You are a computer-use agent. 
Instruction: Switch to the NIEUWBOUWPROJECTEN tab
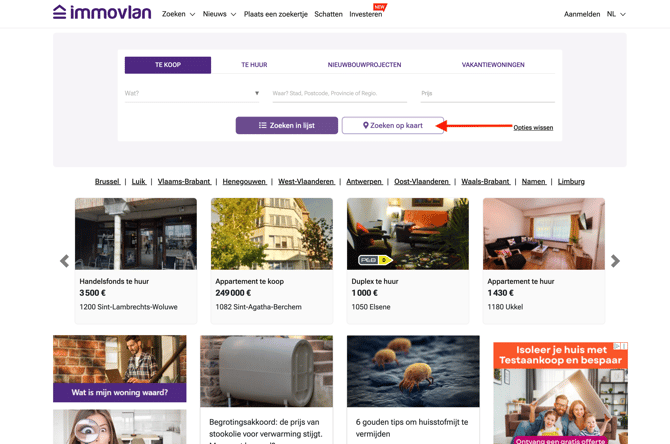click(364, 65)
